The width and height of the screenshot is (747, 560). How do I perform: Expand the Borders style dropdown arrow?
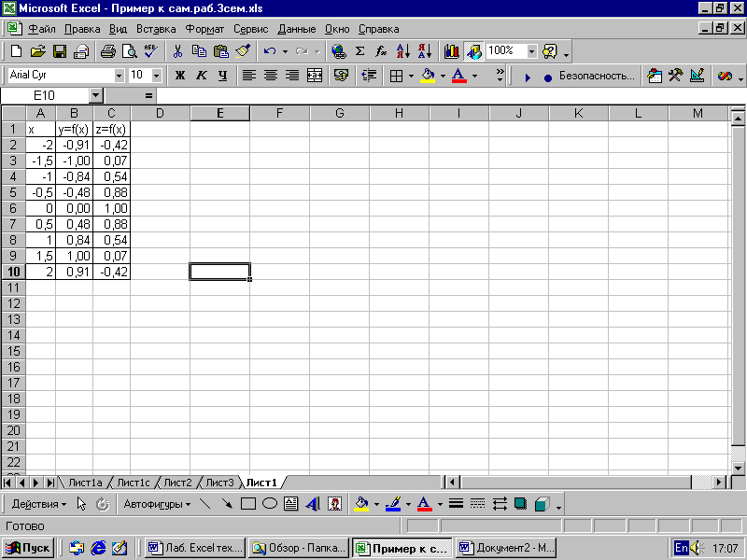[411, 76]
